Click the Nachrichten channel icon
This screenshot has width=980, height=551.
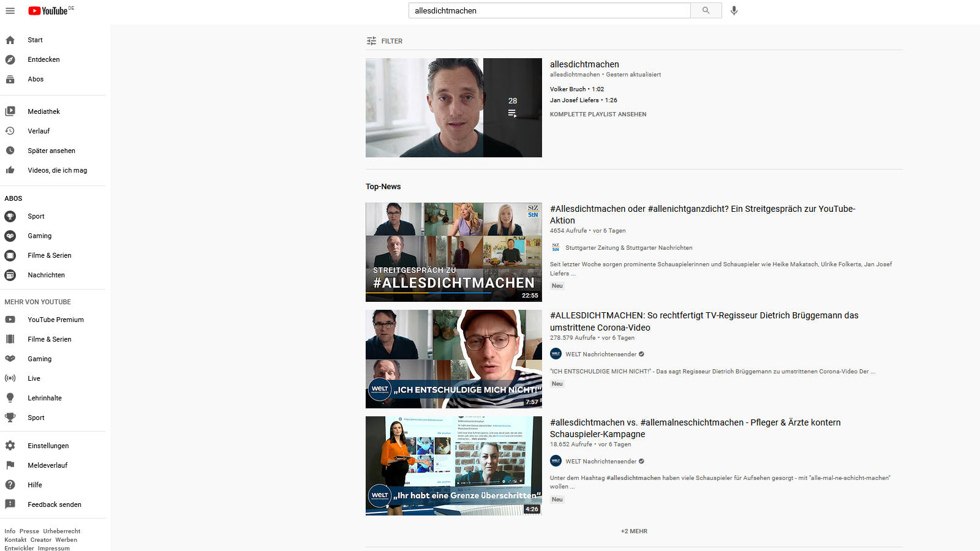pyautogui.click(x=10, y=275)
